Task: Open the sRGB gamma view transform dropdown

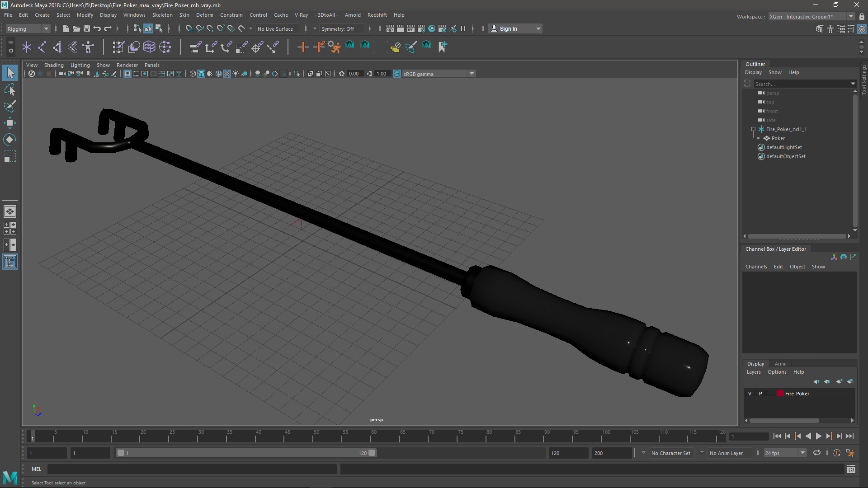Action: [439, 74]
